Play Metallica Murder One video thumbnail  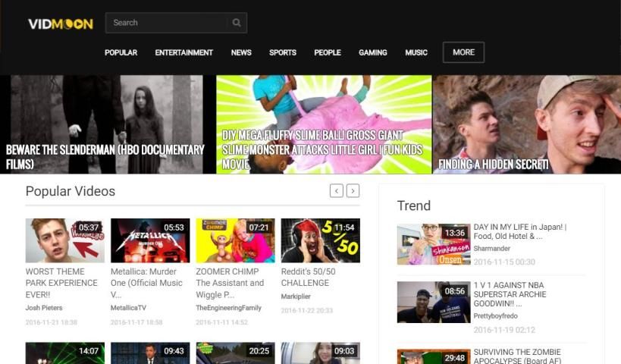tap(150, 240)
